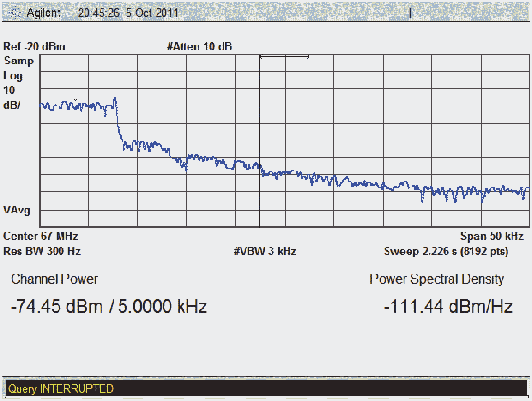Click the Samp detector mode label
The image size is (532, 401).
coord(19,61)
